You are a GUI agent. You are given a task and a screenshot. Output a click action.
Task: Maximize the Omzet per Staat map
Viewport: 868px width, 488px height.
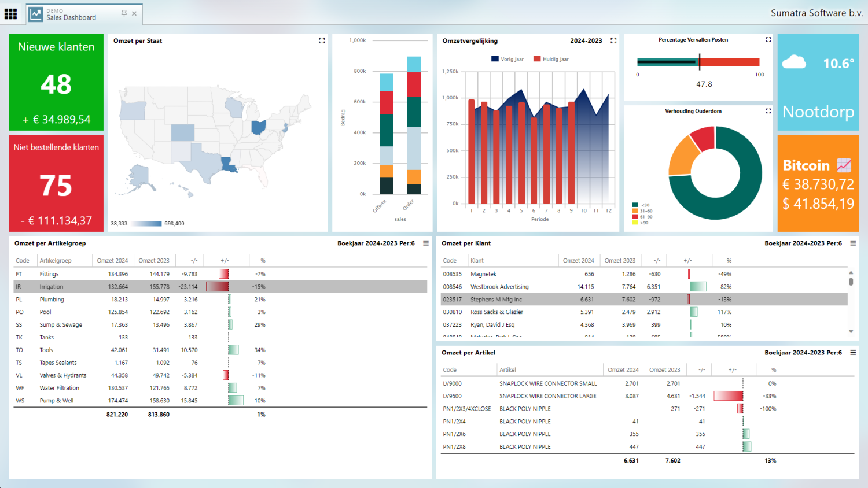pos(322,40)
